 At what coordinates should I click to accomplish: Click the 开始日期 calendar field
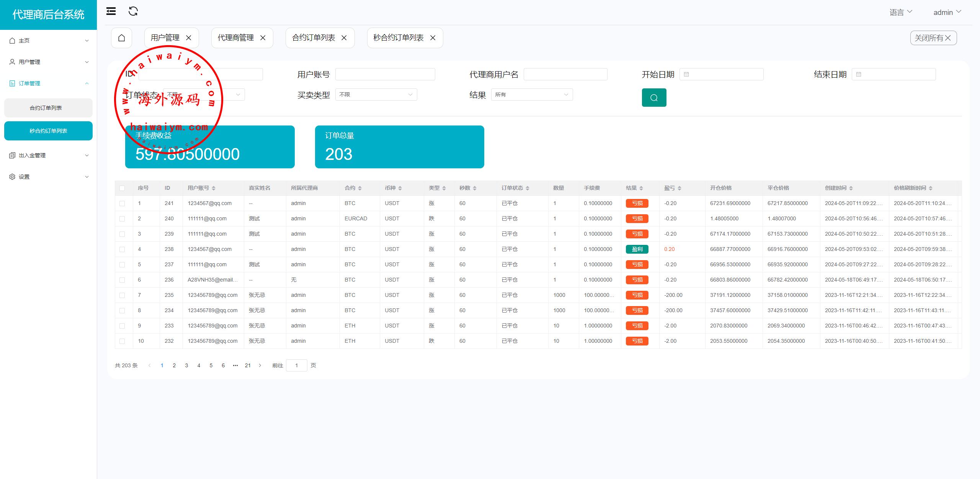721,74
